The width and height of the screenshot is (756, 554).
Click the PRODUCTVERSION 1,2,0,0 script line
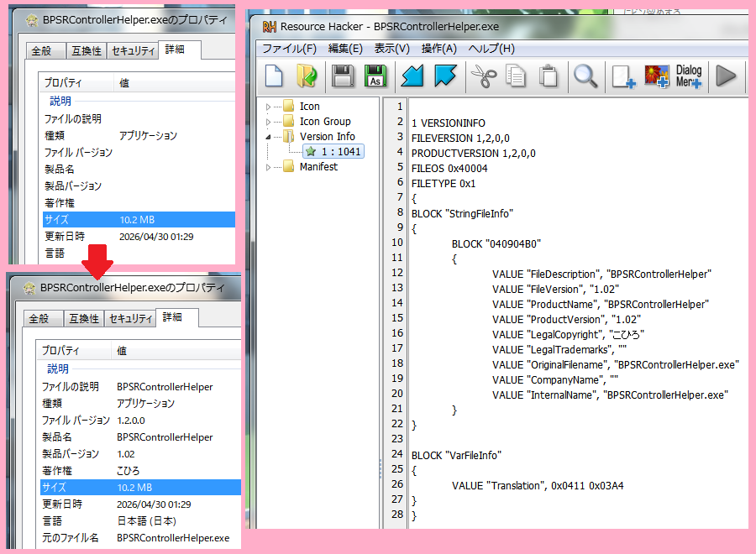pyautogui.click(x=474, y=154)
